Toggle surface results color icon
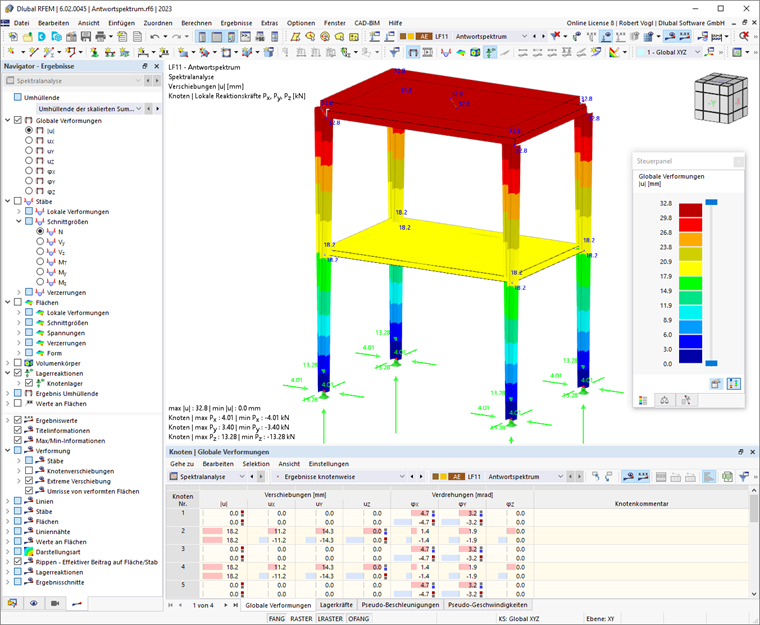This screenshot has width=760, height=625. click(460, 52)
